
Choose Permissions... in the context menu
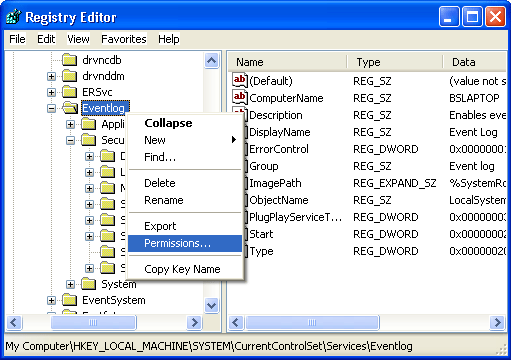[185, 243]
